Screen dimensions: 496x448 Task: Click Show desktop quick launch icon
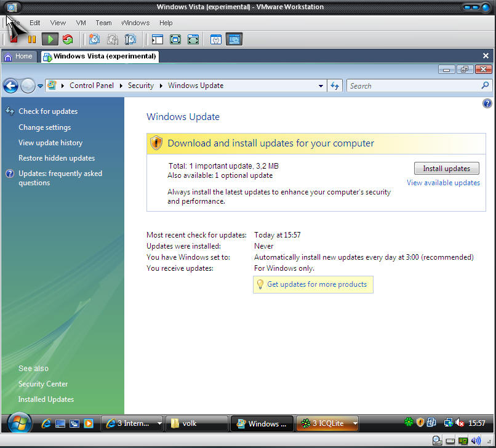pyautogui.click(x=60, y=423)
